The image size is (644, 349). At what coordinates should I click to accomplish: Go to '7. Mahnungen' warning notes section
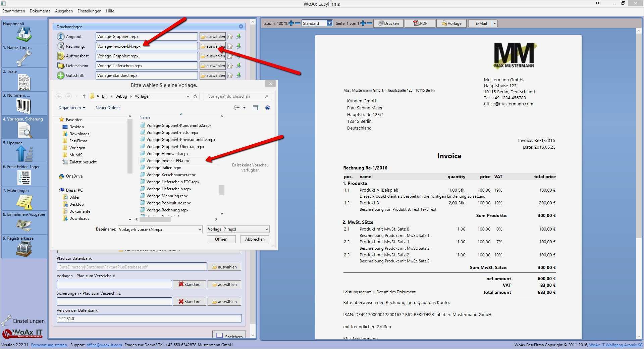(24, 199)
